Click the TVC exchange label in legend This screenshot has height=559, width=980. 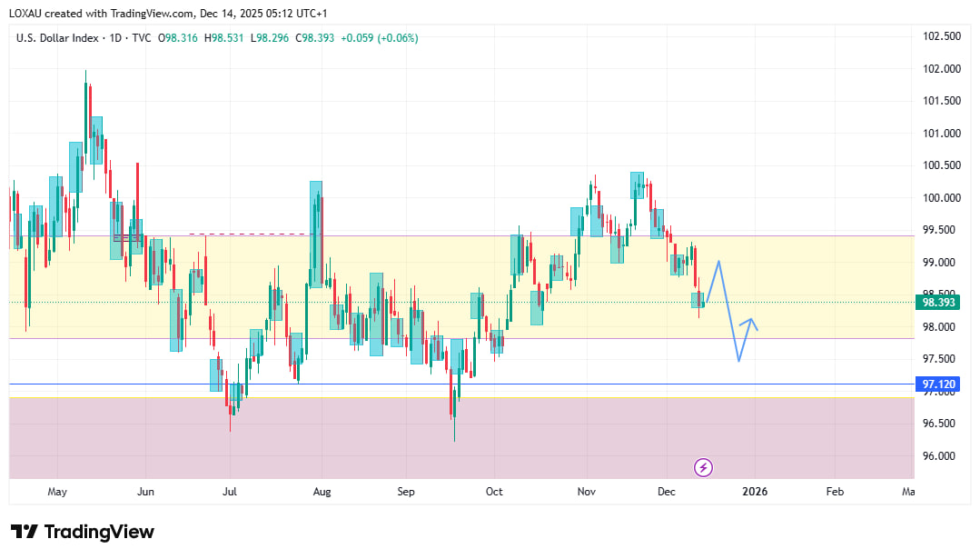(143, 38)
